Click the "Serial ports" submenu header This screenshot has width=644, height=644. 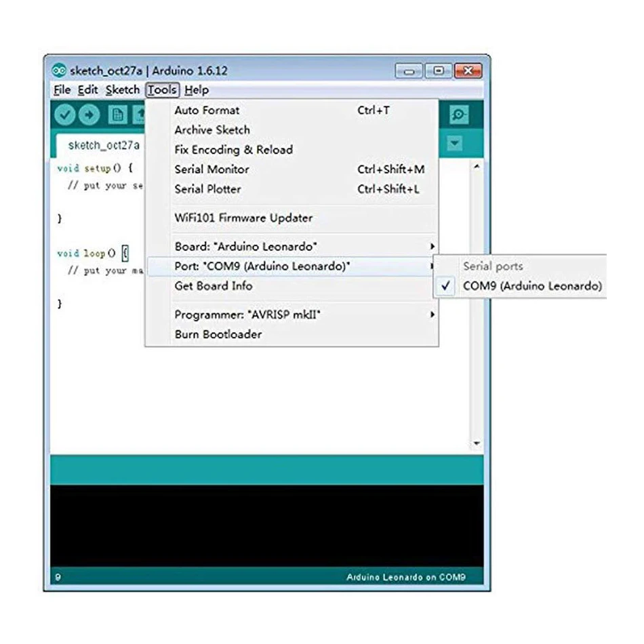pyautogui.click(x=493, y=266)
